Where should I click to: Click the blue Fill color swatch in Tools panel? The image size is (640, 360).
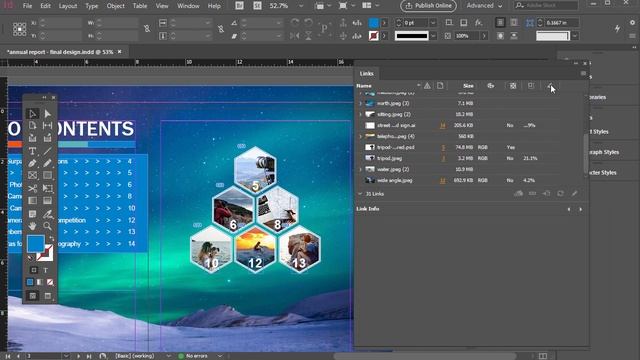[x=36, y=243]
